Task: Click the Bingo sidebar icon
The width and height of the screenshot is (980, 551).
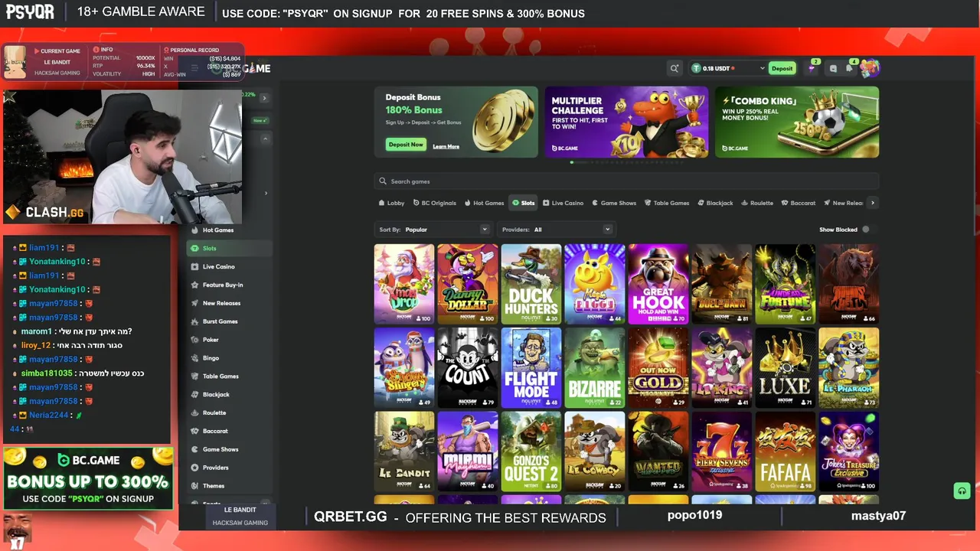Action: 194,358
